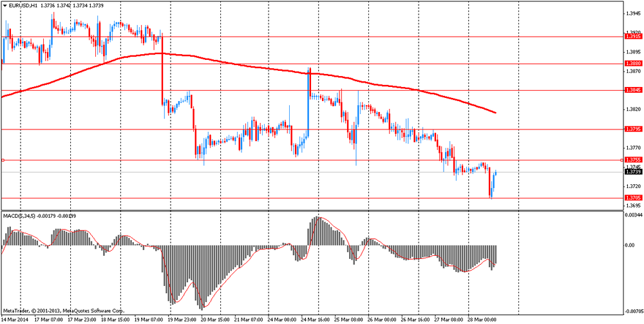Click the 1.3895 price scale value
Image resolution: width=644 pixels, height=324 pixels.
[633, 52]
